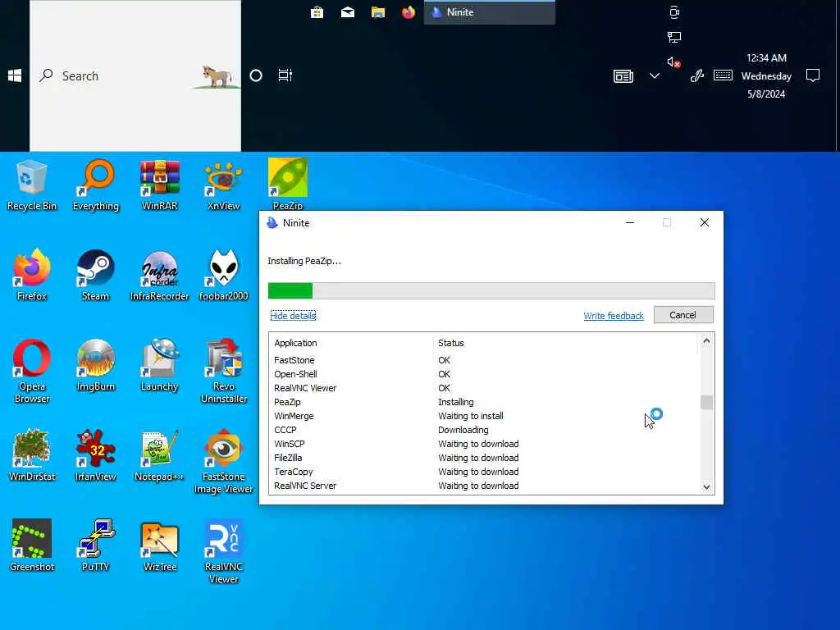Open Task View from taskbar

(285, 75)
